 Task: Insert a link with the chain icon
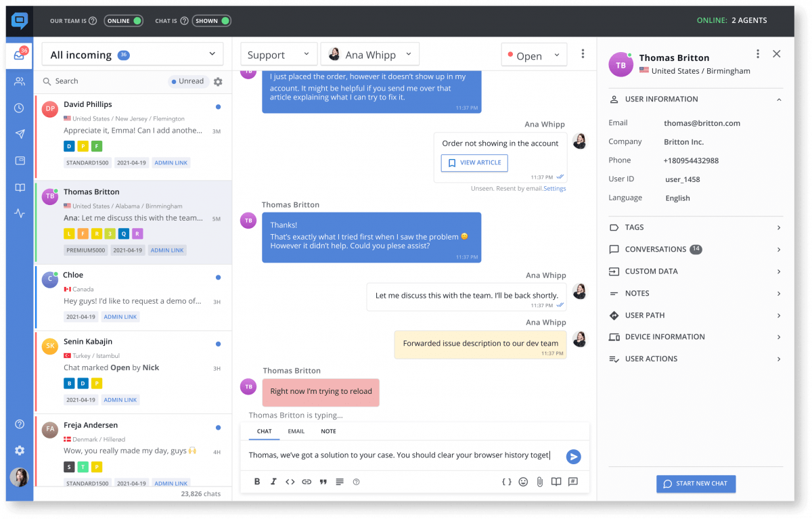coord(307,481)
